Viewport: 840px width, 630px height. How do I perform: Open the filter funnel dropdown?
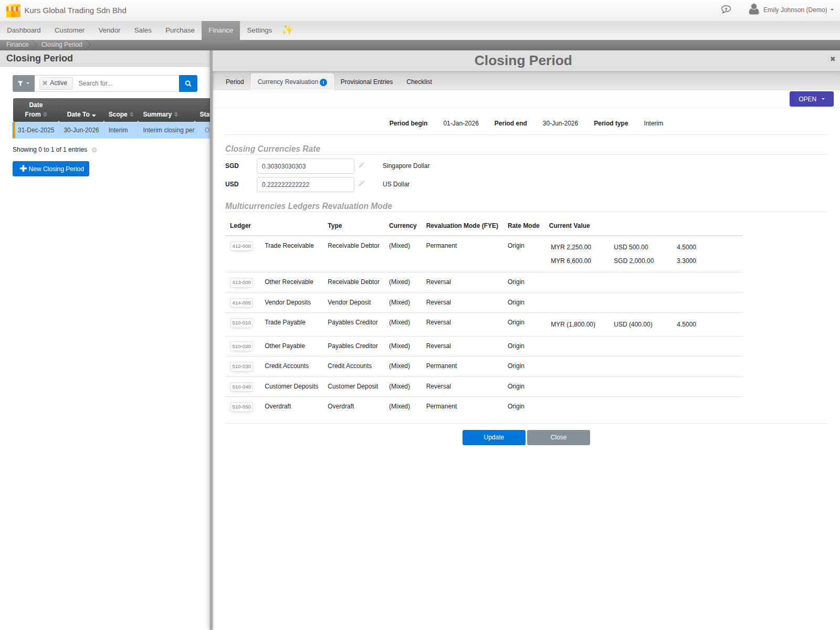click(24, 83)
